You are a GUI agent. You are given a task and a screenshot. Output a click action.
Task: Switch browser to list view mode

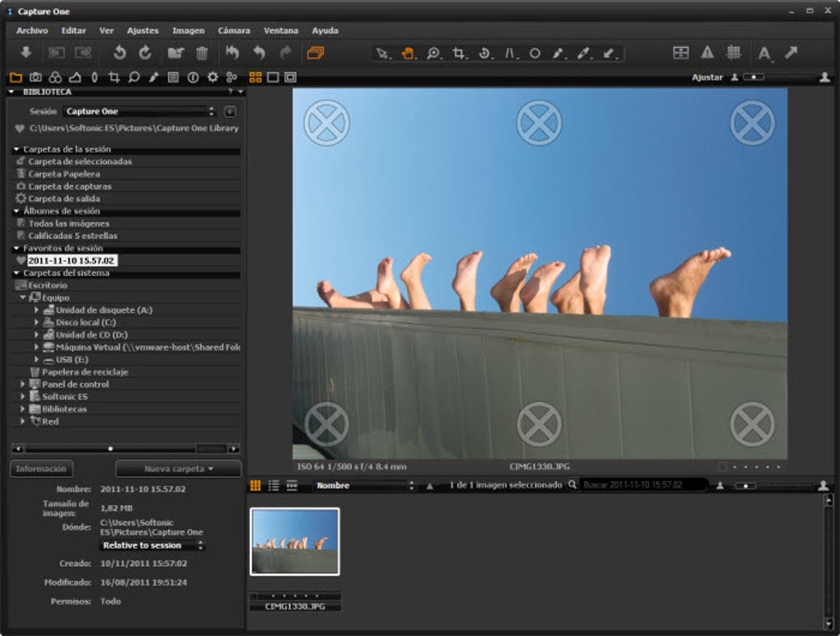click(x=273, y=485)
